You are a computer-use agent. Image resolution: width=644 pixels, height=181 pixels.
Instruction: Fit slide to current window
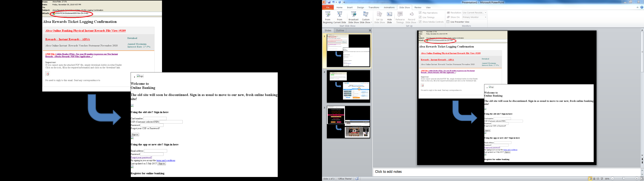click(641, 179)
